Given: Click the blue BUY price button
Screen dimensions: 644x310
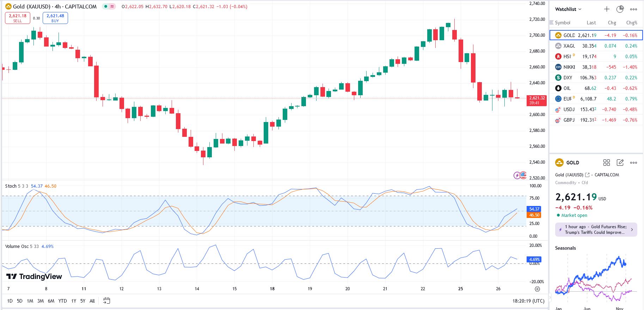Looking at the screenshot, I should pyautogui.click(x=55, y=18).
